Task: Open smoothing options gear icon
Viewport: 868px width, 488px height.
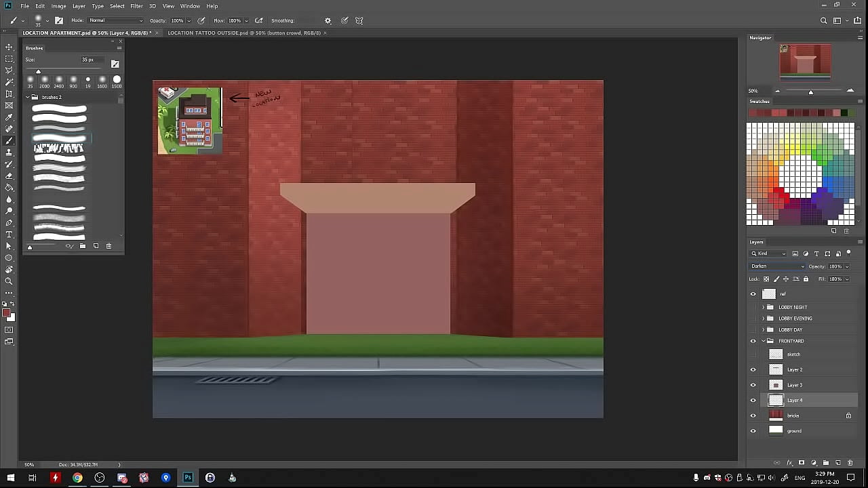Action: pos(328,20)
